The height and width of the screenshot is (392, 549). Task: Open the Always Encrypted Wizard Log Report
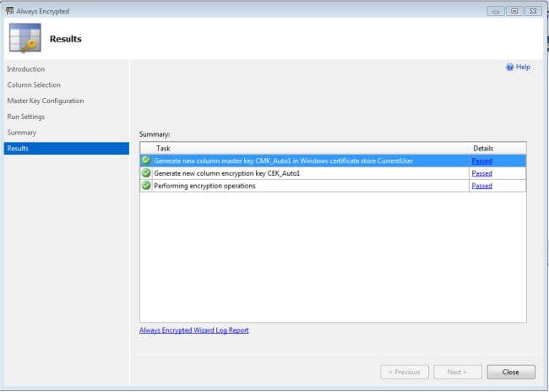194,330
